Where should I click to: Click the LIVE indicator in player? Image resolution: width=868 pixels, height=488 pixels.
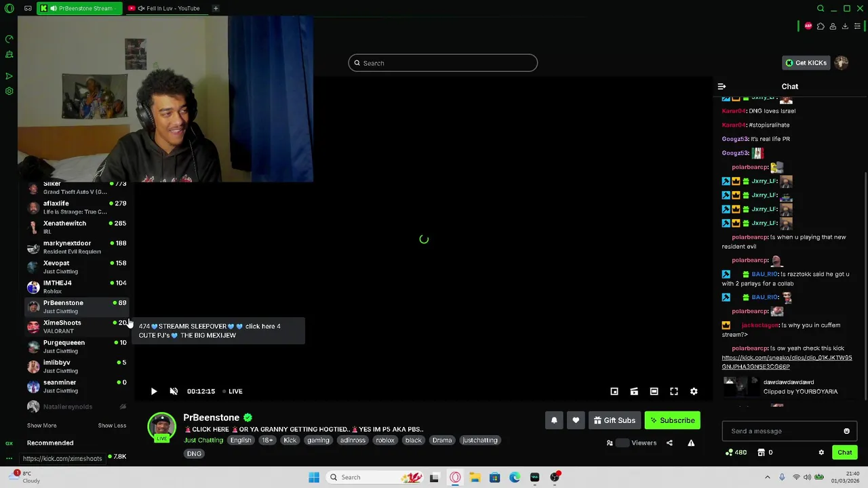[x=233, y=391]
